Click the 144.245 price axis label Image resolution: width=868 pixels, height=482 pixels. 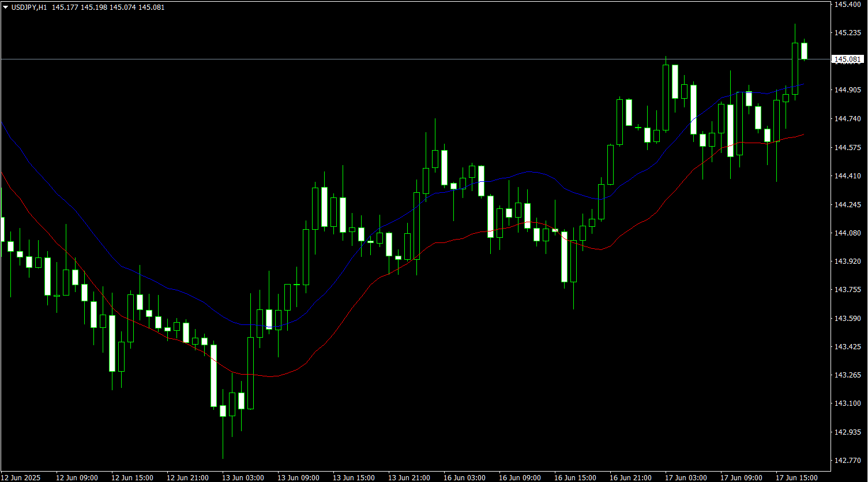(x=848, y=204)
